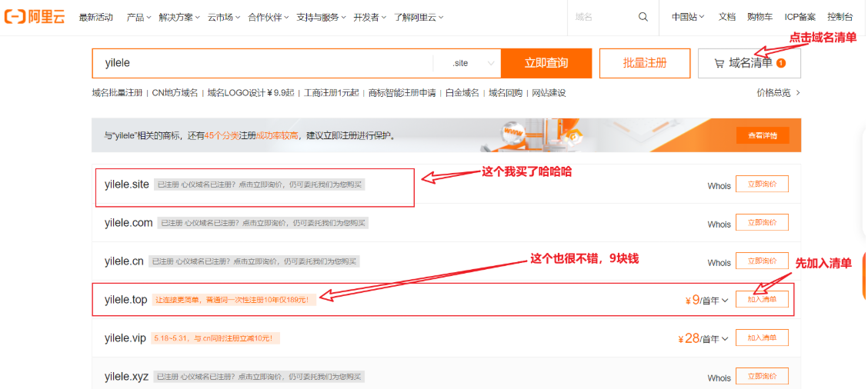Click 立即询价 for yilele.xyz
The width and height of the screenshot is (868, 389).
coord(762,376)
